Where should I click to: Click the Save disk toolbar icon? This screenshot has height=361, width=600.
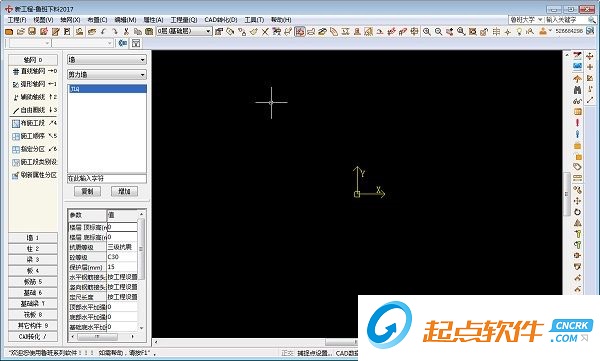tap(32, 32)
